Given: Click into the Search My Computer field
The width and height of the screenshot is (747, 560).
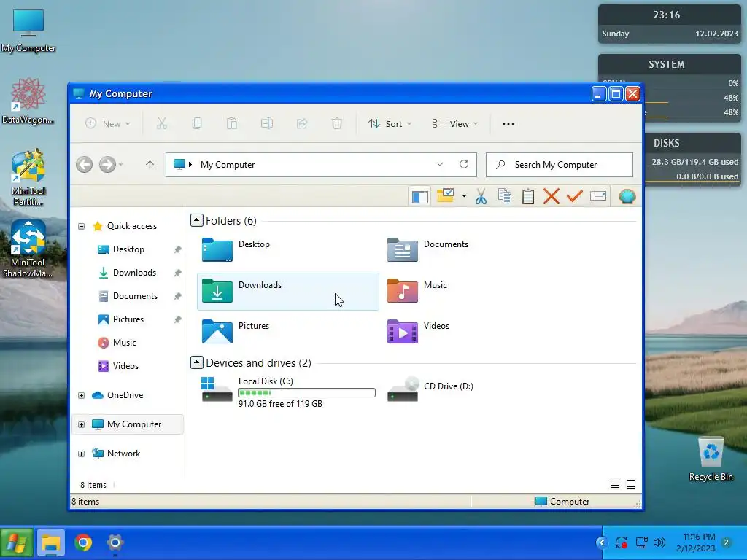Looking at the screenshot, I should (x=560, y=165).
